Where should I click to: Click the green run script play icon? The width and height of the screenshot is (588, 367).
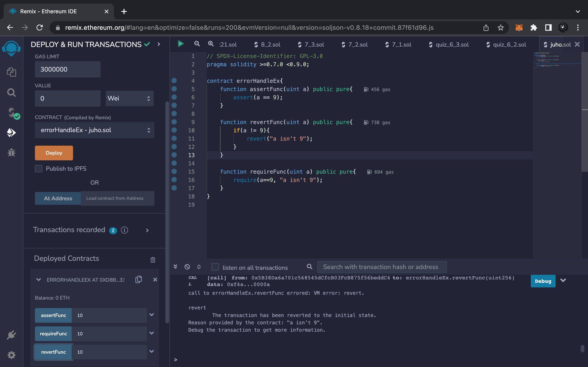click(181, 44)
